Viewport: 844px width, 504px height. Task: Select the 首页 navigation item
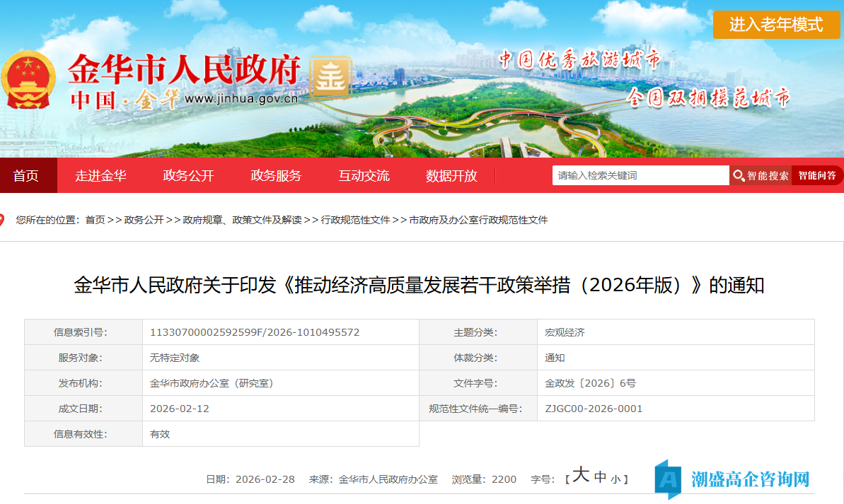coord(28,175)
